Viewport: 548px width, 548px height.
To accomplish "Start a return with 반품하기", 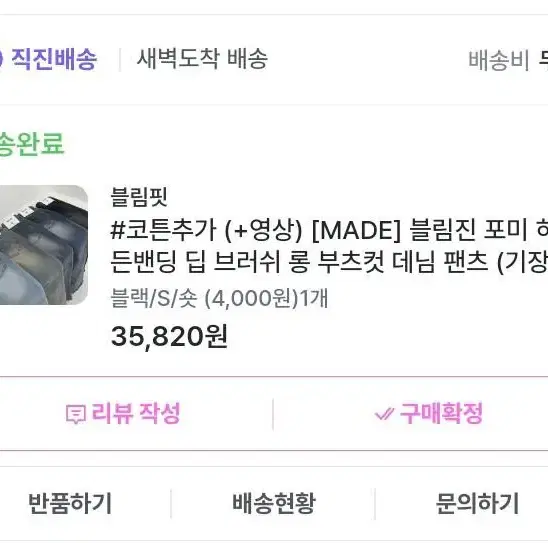I will [70, 503].
